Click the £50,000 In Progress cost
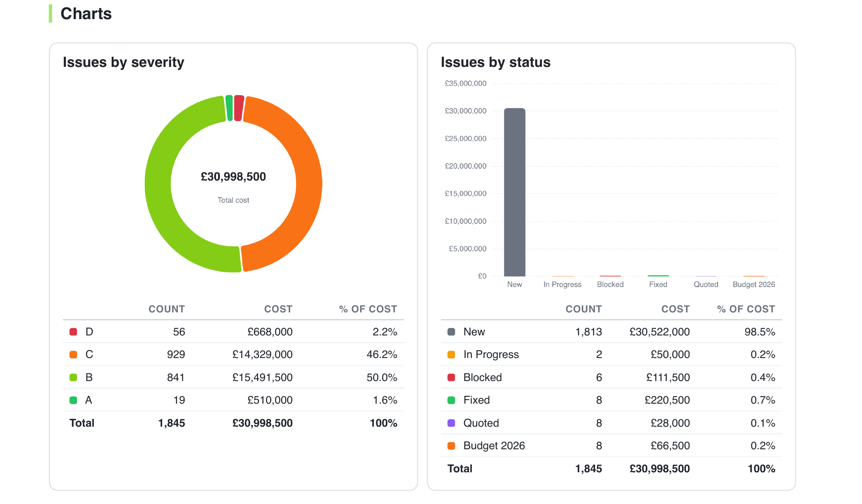Screen dimensions: 862x504 (x=670, y=355)
